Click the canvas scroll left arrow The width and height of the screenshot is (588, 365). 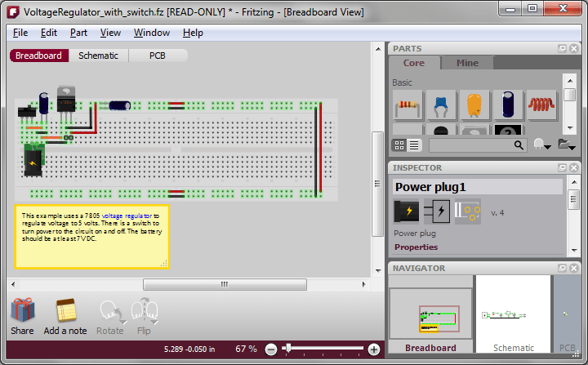pos(13,284)
